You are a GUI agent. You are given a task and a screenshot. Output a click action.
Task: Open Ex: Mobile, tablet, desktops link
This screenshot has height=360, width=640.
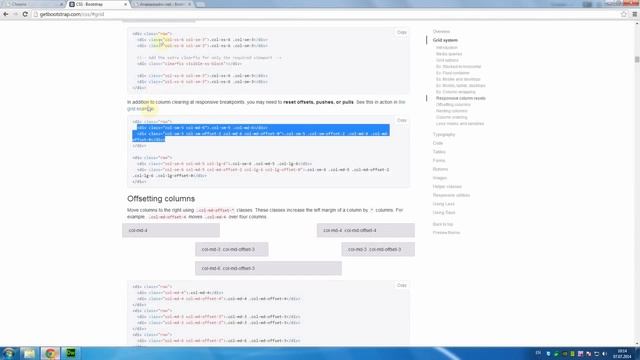(460, 86)
